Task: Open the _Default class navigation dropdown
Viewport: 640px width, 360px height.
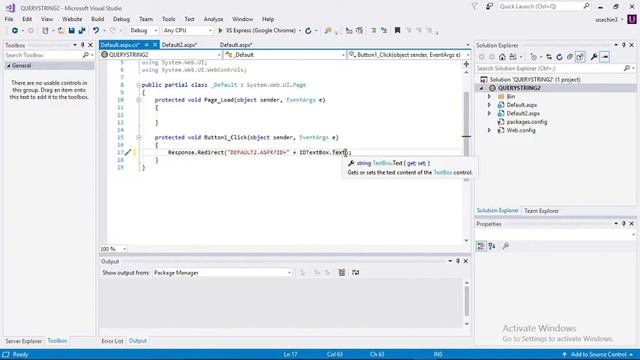Action: point(285,55)
